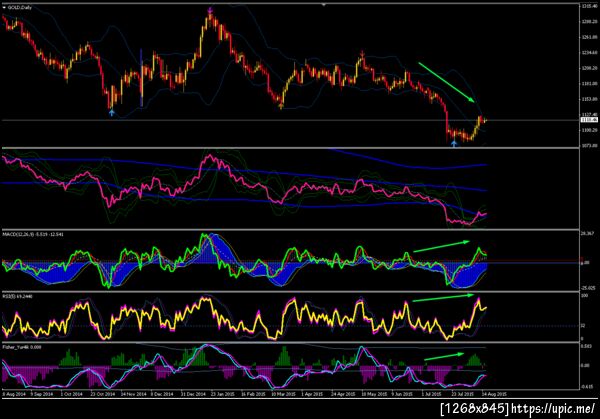This screenshot has width=600, height=419.
Task: Click the highlighted current price tag on price axis
Action: click(x=589, y=120)
